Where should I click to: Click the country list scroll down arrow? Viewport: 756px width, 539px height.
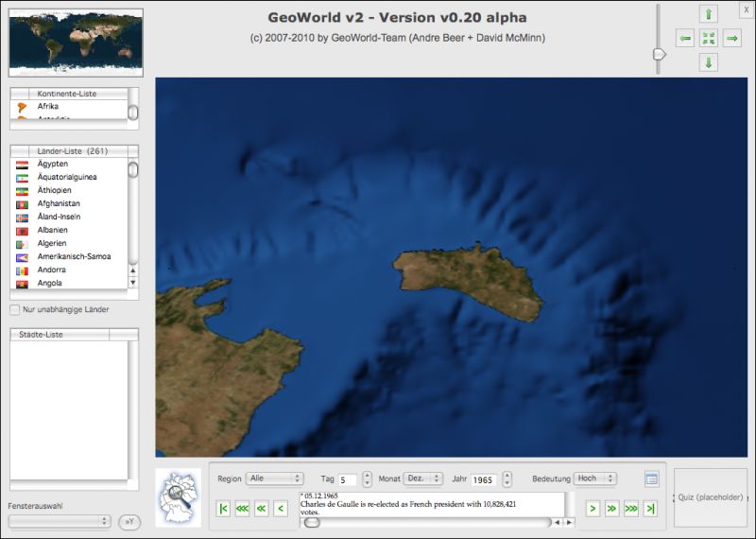(133, 283)
